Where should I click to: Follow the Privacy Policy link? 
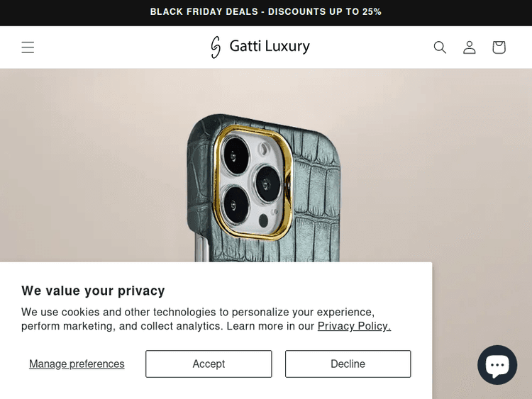[354, 326]
